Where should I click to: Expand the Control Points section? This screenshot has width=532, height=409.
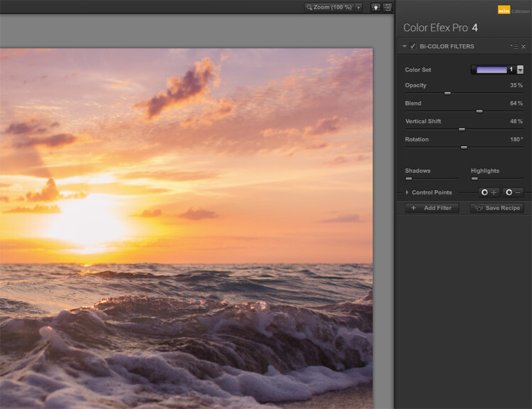(407, 192)
